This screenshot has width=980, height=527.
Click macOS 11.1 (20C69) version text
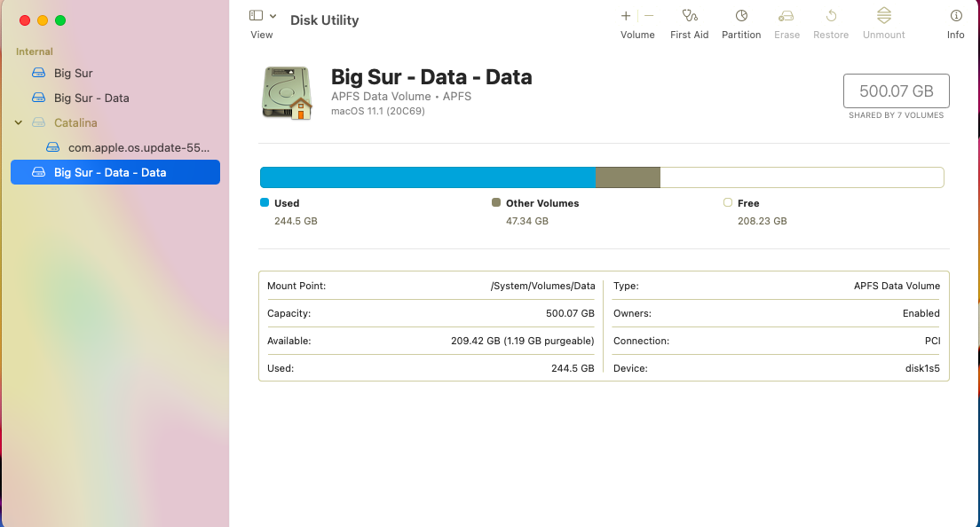click(x=378, y=111)
